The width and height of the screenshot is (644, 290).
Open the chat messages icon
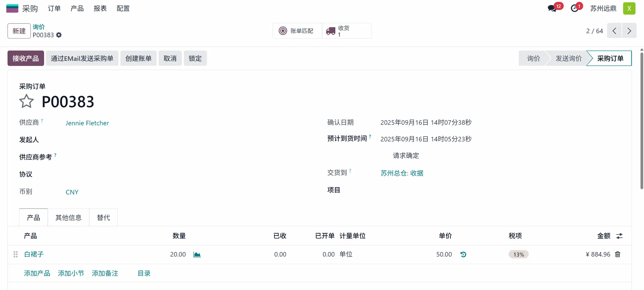552,8
